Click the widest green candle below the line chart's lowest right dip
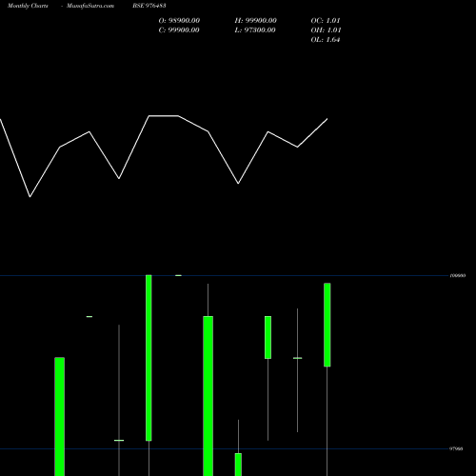The image size is (476, 476). [208, 396]
